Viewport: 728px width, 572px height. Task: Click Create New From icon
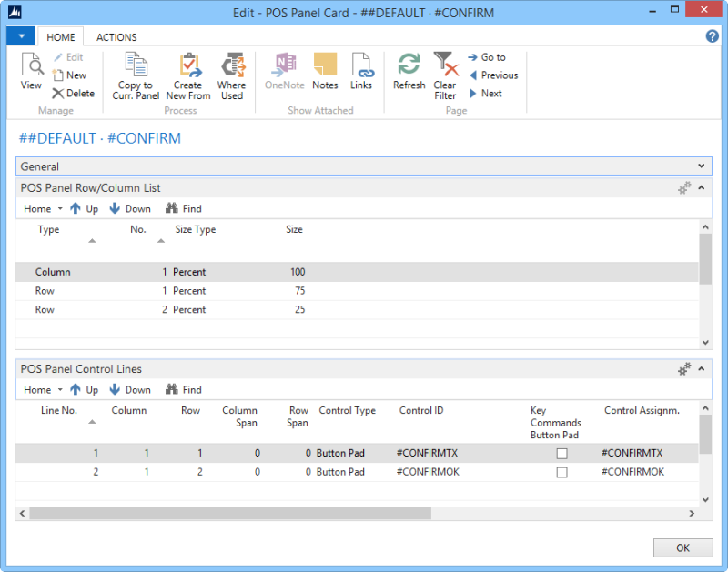[188, 76]
